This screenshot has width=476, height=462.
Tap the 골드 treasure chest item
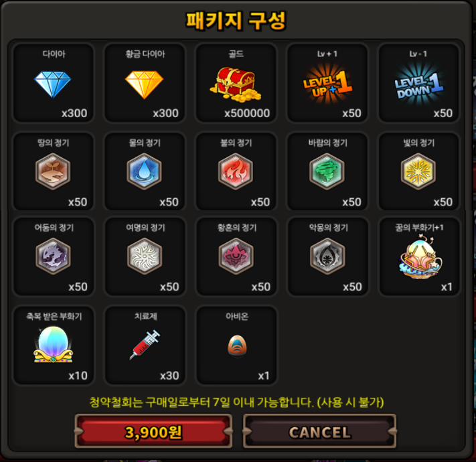[236, 84]
